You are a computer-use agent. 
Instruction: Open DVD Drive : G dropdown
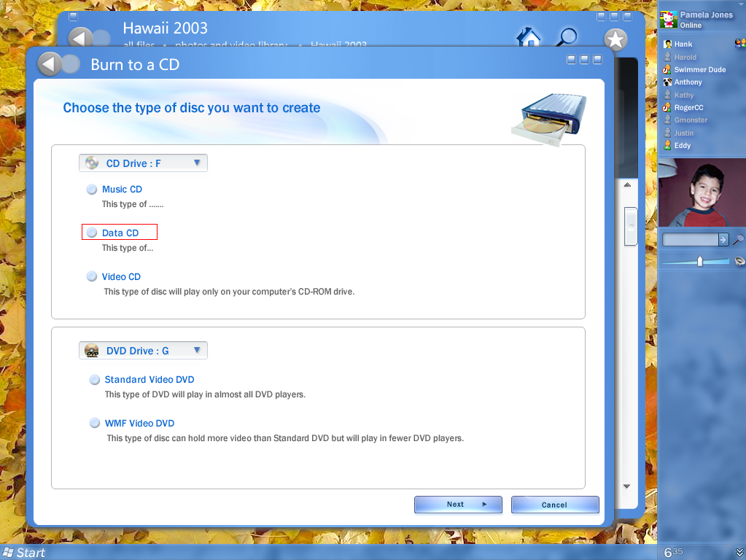coord(143,351)
